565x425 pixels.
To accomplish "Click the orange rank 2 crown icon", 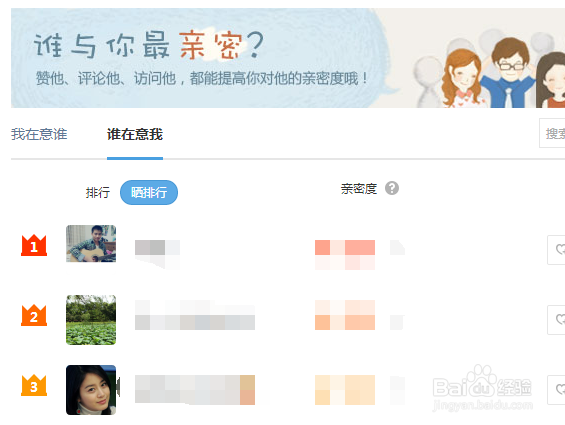I will (x=34, y=315).
